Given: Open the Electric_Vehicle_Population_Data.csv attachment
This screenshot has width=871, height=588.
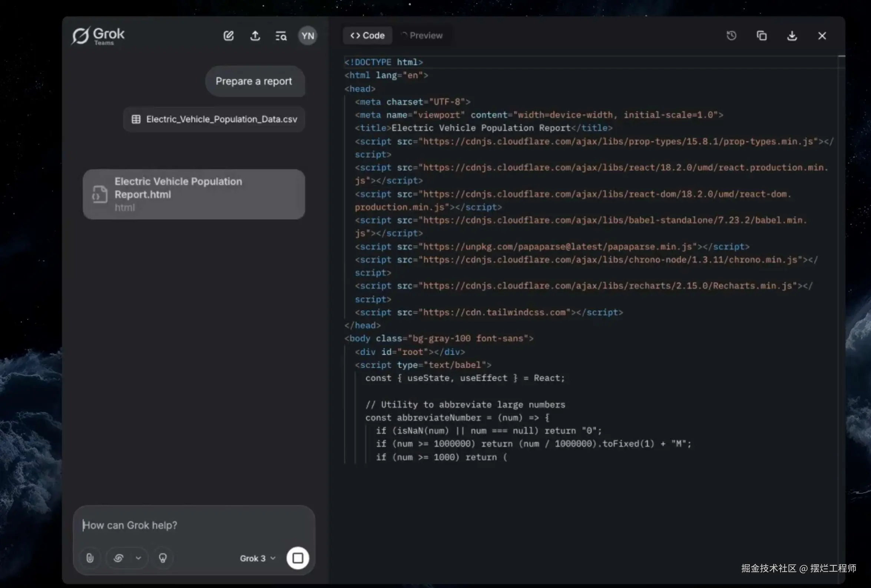Looking at the screenshot, I should pos(214,119).
